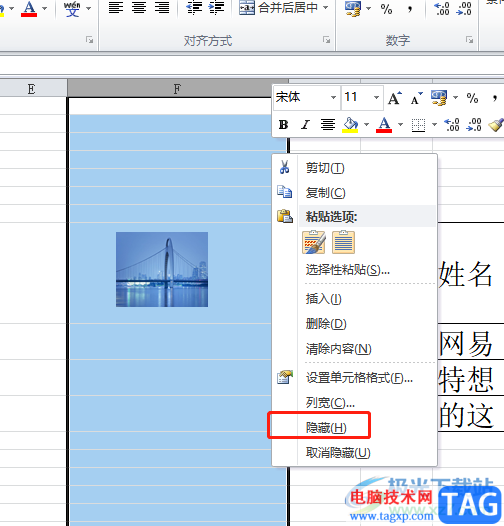Click 合并后居中 merge and center button

tap(279, 8)
